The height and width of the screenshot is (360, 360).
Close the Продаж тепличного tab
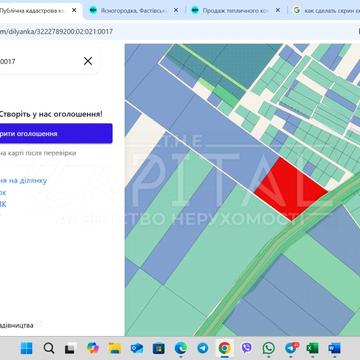click(278, 10)
